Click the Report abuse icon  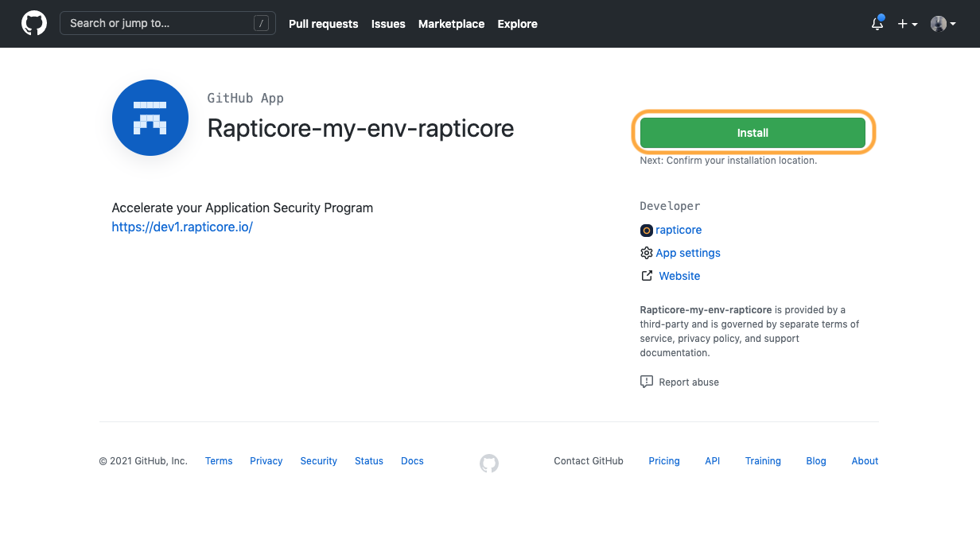(647, 382)
